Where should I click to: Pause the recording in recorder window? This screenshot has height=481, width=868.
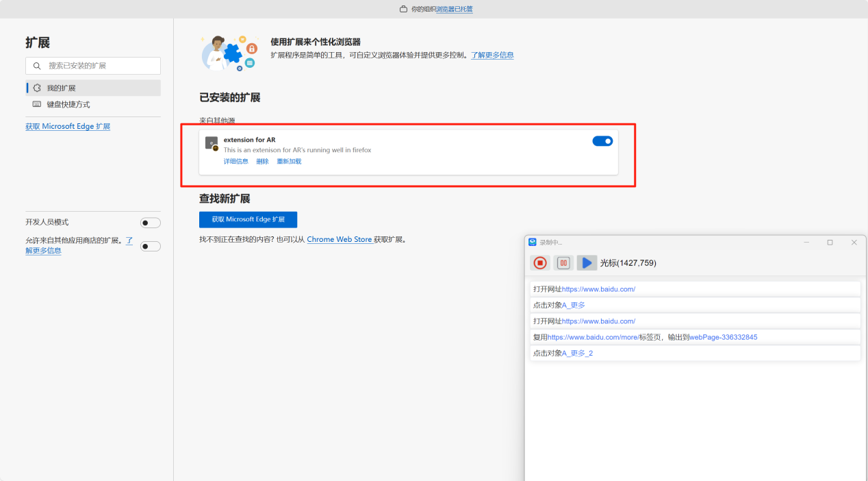pos(563,263)
